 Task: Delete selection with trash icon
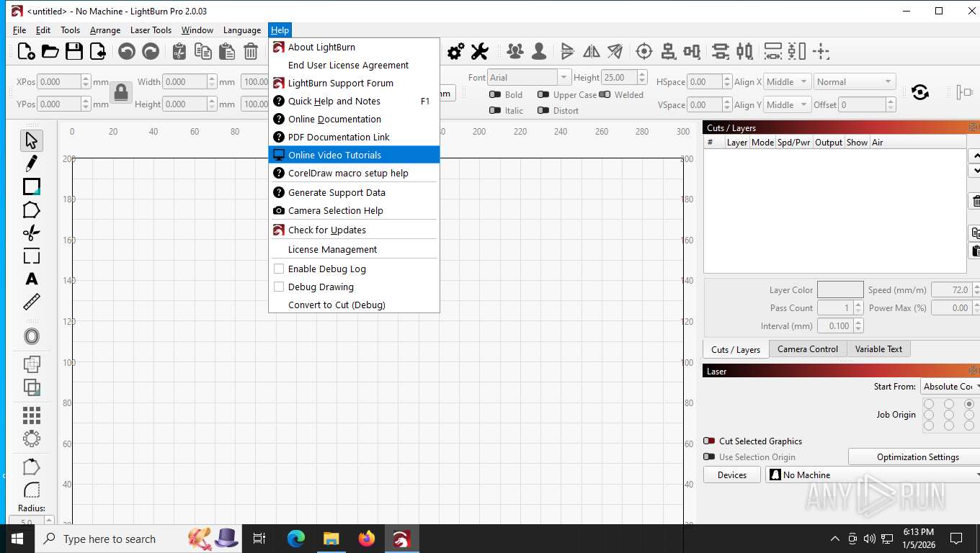(251, 51)
